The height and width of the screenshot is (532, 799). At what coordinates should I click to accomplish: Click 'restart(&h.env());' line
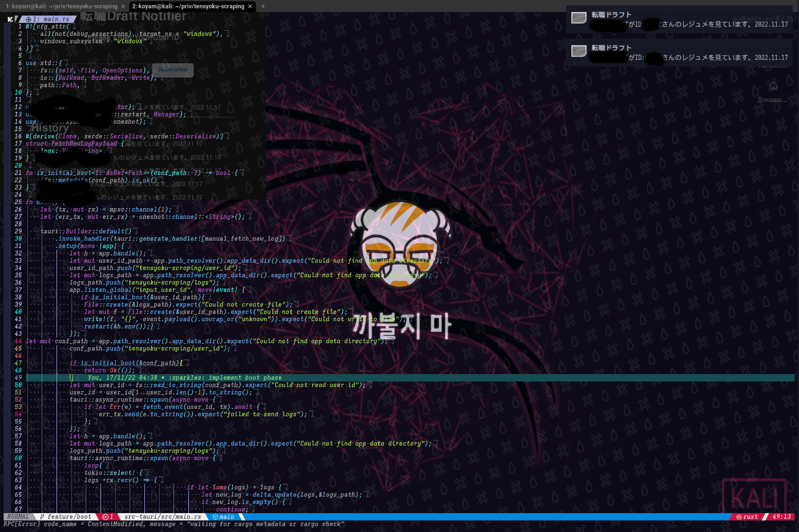pos(119,327)
